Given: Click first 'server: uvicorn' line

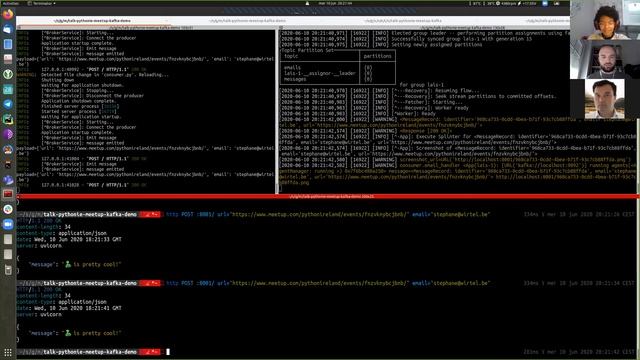Looking at the screenshot, I should coord(40,246).
